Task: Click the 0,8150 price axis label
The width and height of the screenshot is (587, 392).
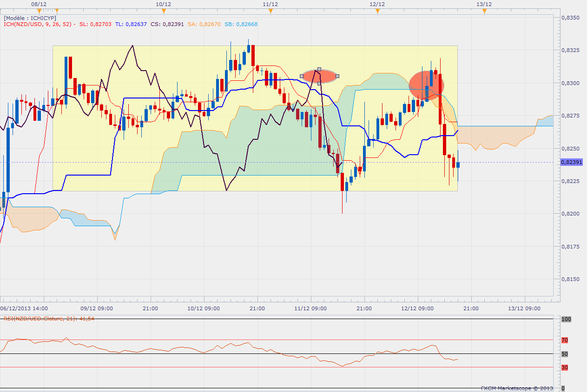Action: click(x=570, y=279)
